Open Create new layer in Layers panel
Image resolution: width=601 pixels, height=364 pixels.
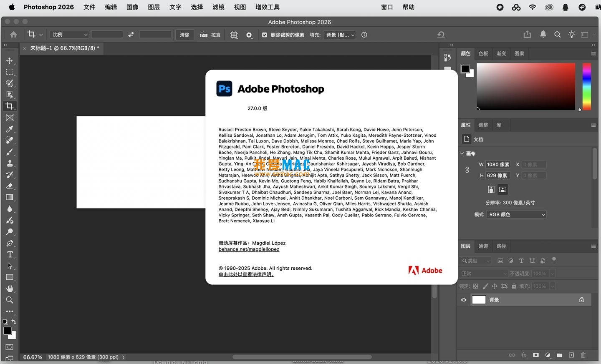[x=571, y=355]
